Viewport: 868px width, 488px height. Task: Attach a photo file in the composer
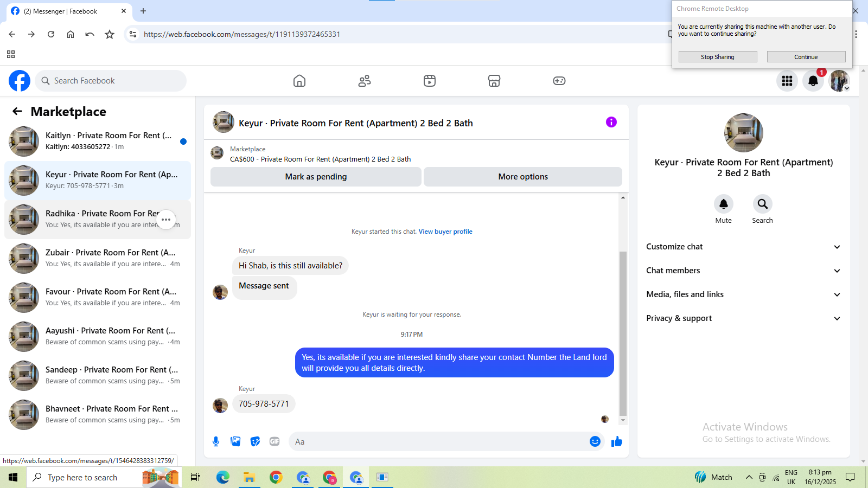point(235,441)
